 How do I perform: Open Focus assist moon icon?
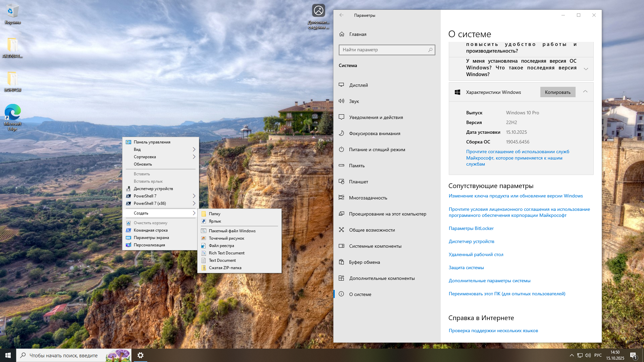tap(341, 133)
